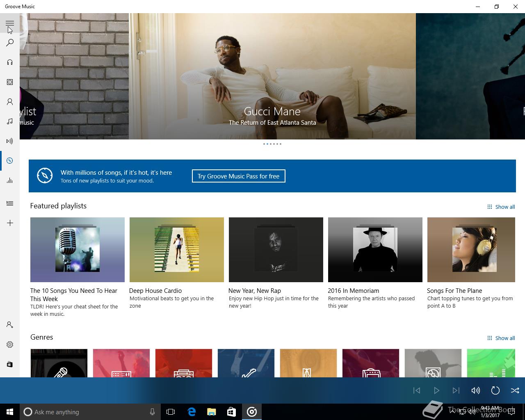Screen dimensions: 525x420
Task: Click the Cortana 'Ask me anything' search box
Action: tap(89, 412)
